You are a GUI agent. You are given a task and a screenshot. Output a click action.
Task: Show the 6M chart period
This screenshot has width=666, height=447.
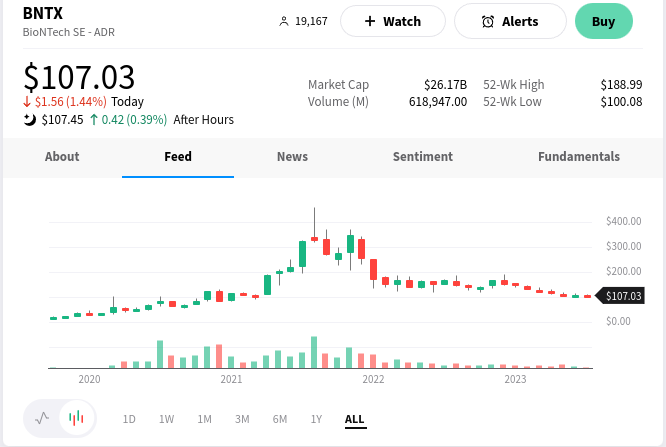click(280, 419)
